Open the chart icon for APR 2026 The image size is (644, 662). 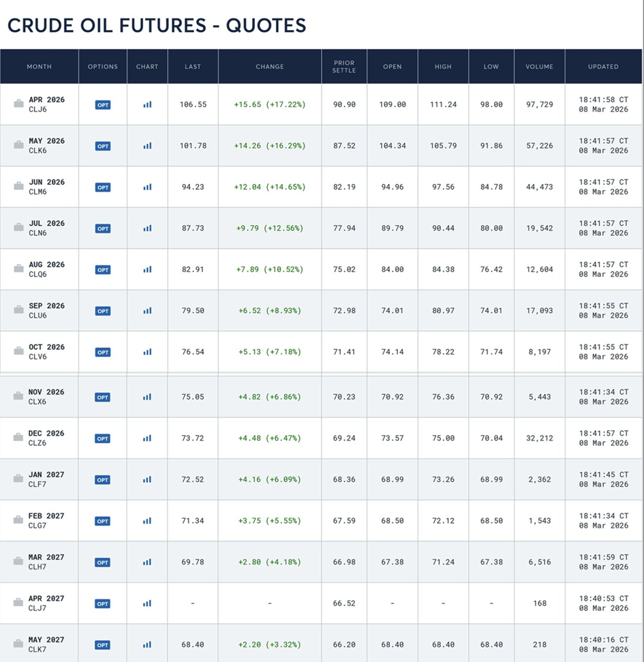click(147, 105)
